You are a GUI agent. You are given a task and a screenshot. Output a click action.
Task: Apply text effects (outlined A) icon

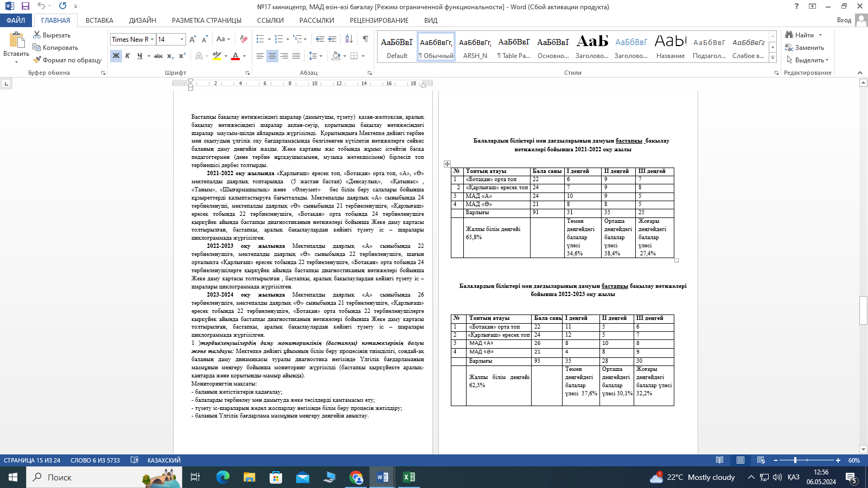pyautogui.click(x=199, y=56)
